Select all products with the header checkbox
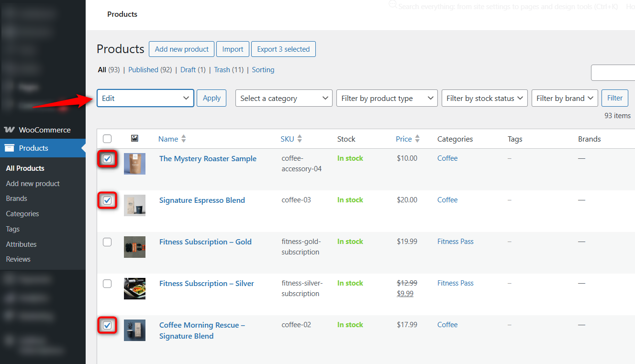 107,138
